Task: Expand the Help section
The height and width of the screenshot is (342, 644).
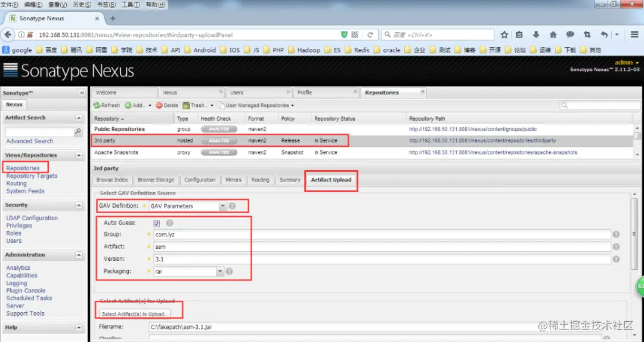Action: [x=79, y=328]
